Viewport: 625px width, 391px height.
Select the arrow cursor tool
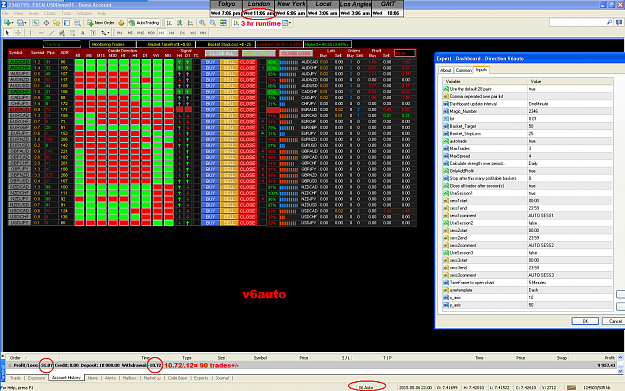(7, 33)
